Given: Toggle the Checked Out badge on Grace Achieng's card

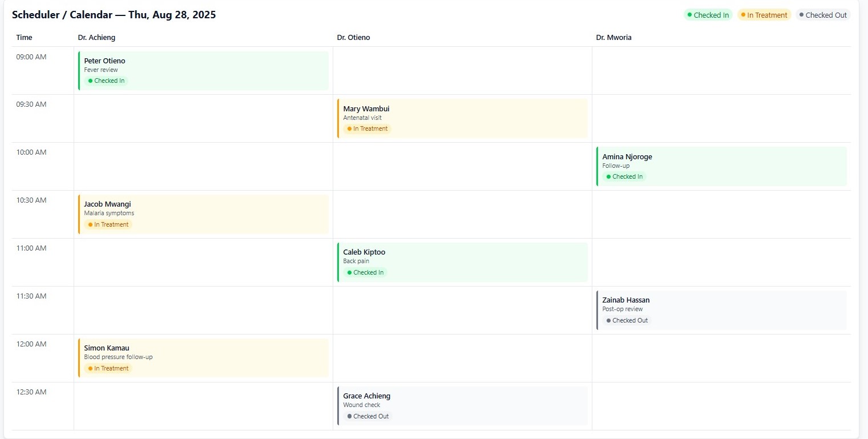Looking at the screenshot, I should pos(368,416).
